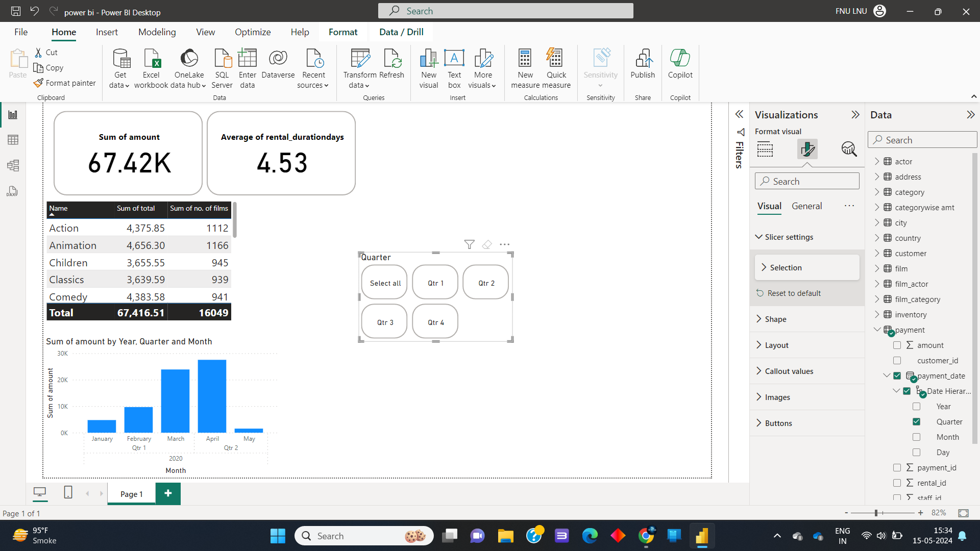Create a Quick measure
980x551 pixels.
[556, 69]
